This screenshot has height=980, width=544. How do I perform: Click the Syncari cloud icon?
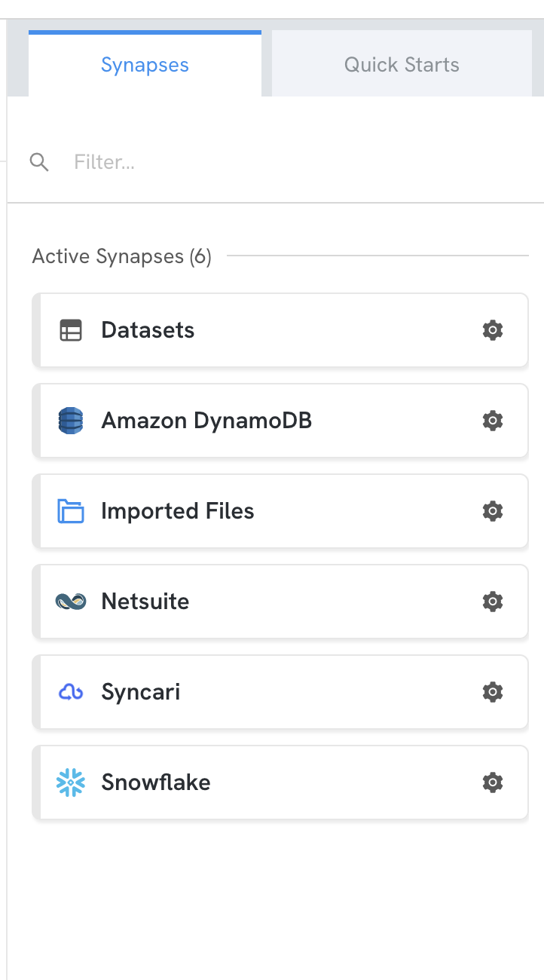(71, 692)
